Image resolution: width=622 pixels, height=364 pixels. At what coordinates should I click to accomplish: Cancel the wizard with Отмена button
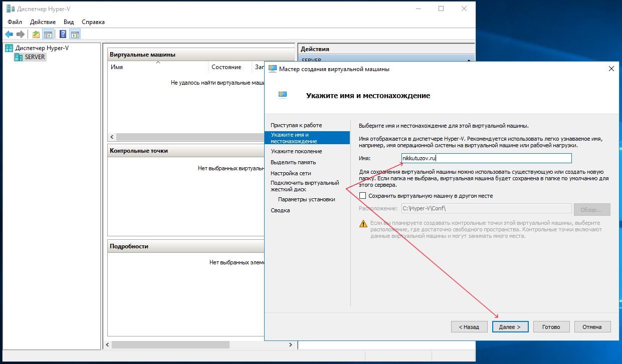click(x=592, y=327)
